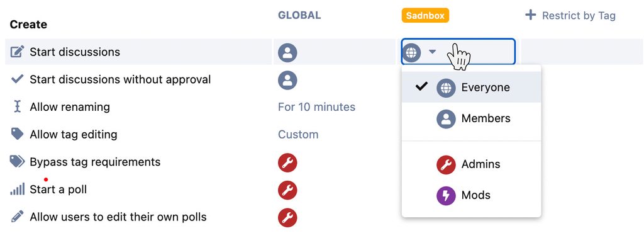Open the caret arrow in Sadnbox dropdown
The width and height of the screenshot is (644, 233).
point(432,52)
